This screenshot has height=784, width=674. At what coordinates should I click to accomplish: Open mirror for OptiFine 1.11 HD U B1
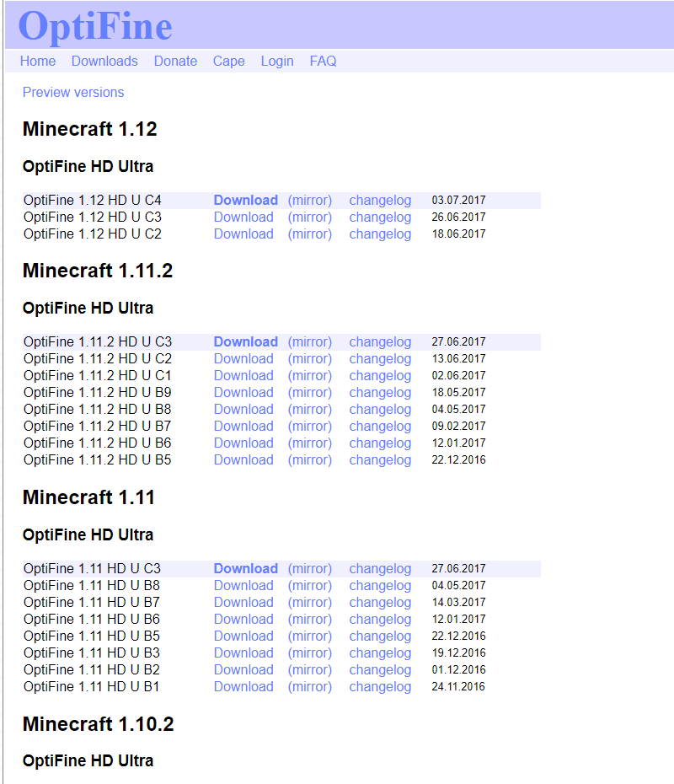tap(310, 687)
